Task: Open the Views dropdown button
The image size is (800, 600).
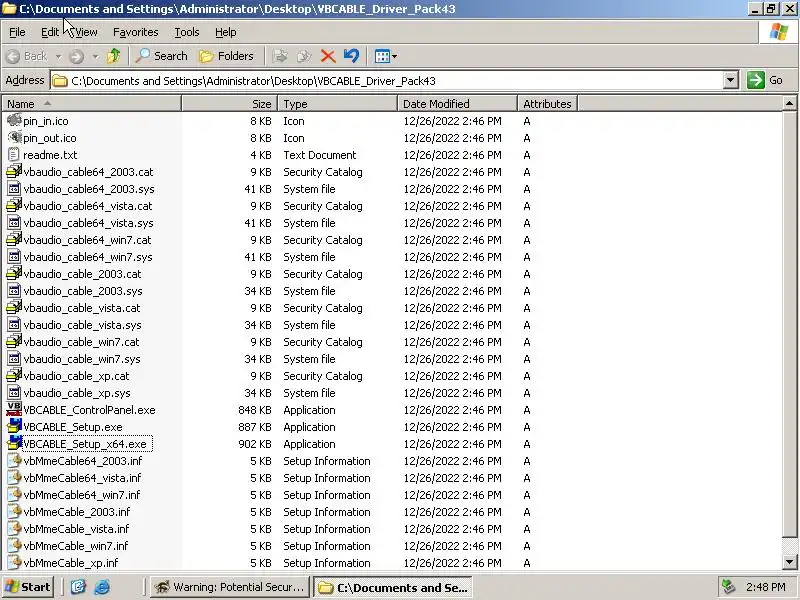Action: [386, 56]
